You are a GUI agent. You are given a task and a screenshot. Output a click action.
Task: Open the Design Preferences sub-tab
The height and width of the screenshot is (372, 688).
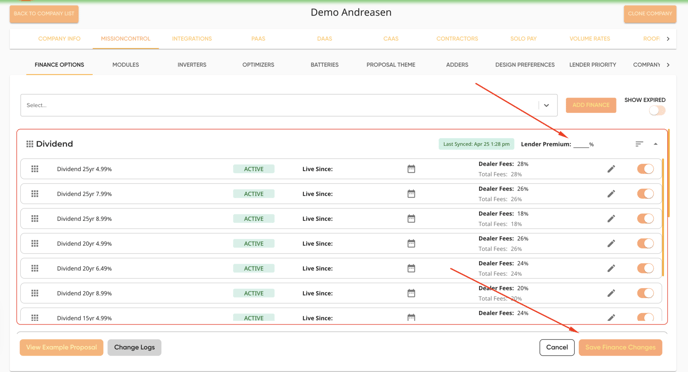point(525,64)
